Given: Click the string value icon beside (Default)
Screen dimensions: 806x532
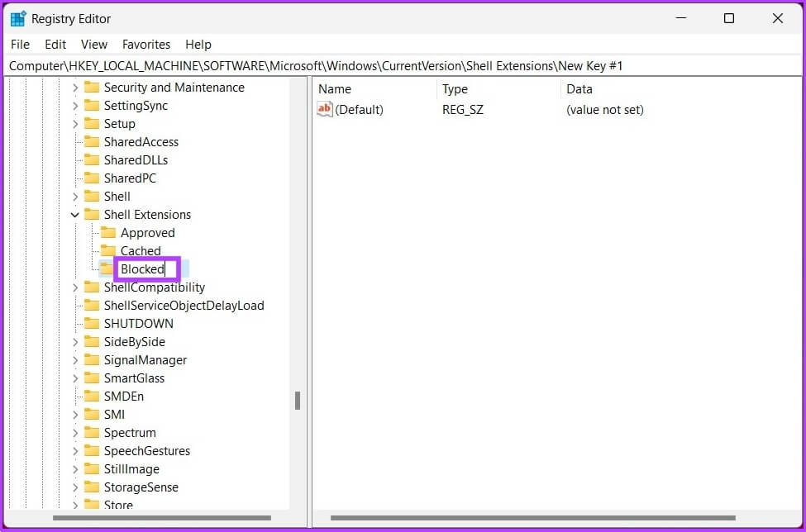Looking at the screenshot, I should 324,109.
